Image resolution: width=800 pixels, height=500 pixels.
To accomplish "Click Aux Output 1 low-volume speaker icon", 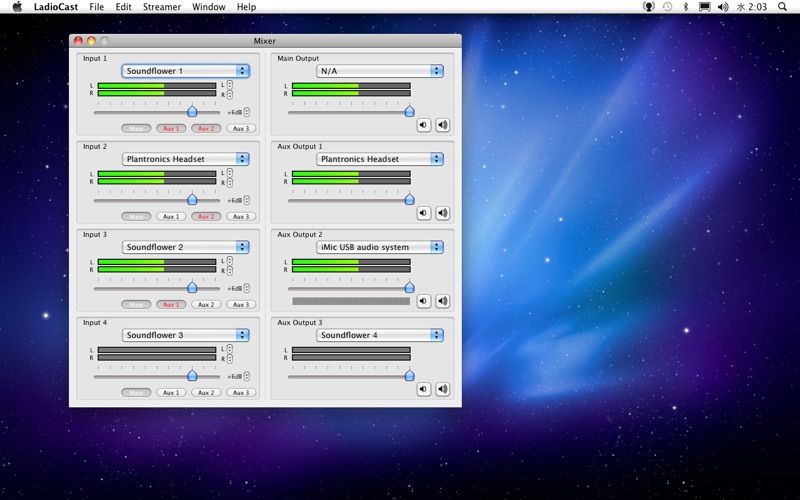I will (423, 213).
